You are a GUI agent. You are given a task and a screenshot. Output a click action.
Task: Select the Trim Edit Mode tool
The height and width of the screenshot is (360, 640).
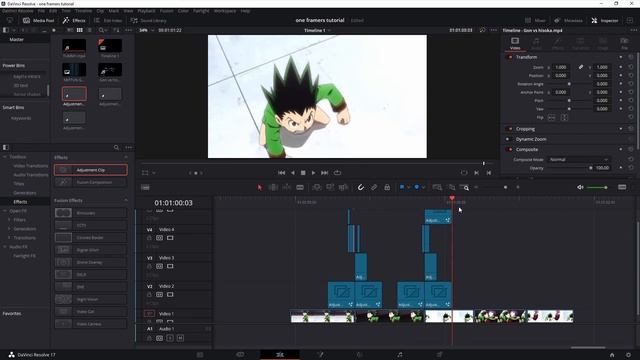pos(273,187)
